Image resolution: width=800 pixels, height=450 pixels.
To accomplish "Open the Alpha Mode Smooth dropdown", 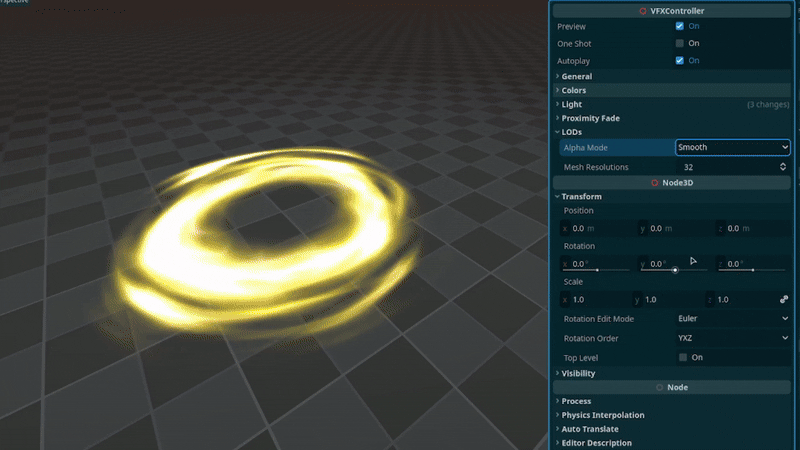I will point(733,147).
